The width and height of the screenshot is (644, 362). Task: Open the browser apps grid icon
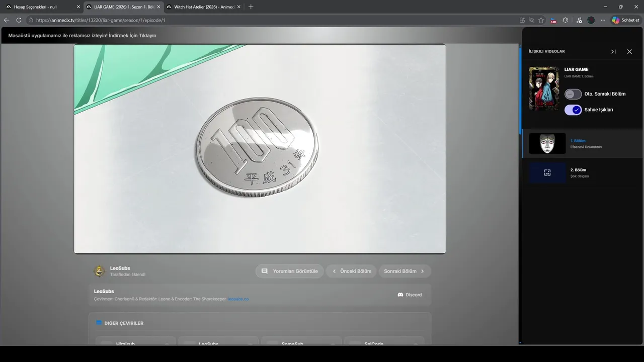pos(522,20)
